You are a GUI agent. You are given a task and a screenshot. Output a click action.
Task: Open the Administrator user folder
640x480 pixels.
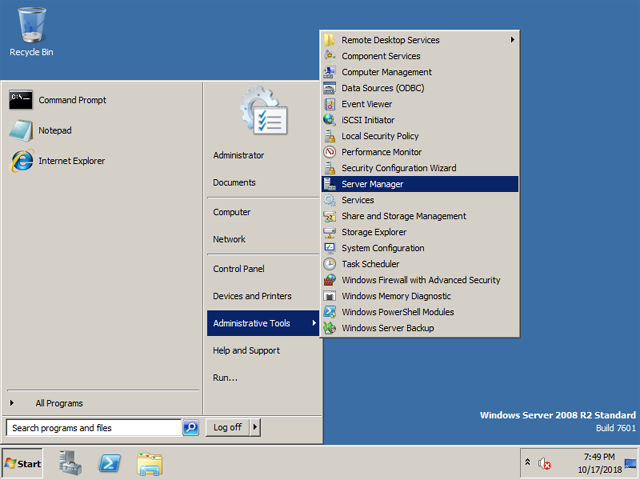click(x=263, y=155)
